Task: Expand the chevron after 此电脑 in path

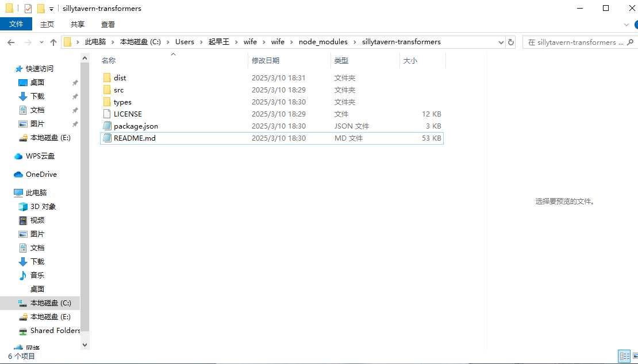Action: [113, 42]
